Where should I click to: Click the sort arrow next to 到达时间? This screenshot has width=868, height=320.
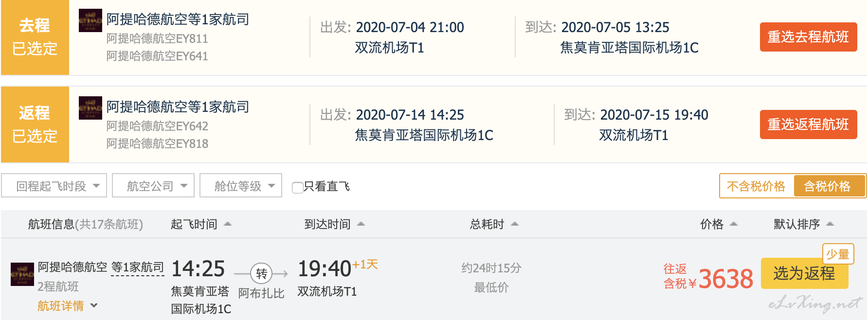(x=361, y=224)
